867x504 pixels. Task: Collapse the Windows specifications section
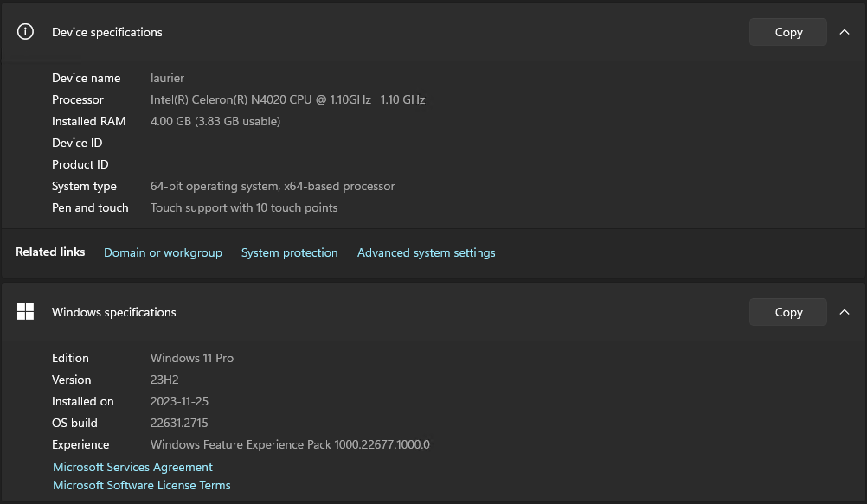coord(845,312)
